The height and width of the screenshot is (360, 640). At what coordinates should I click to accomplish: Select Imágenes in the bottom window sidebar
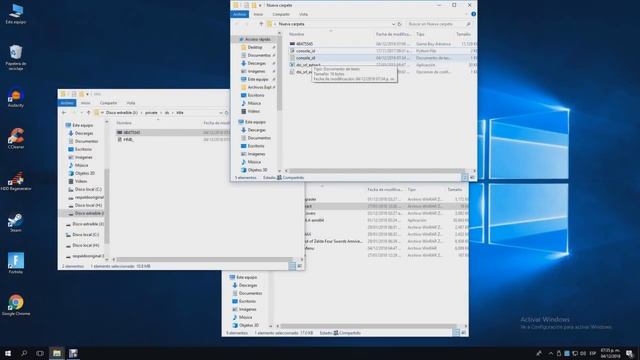(x=247, y=309)
